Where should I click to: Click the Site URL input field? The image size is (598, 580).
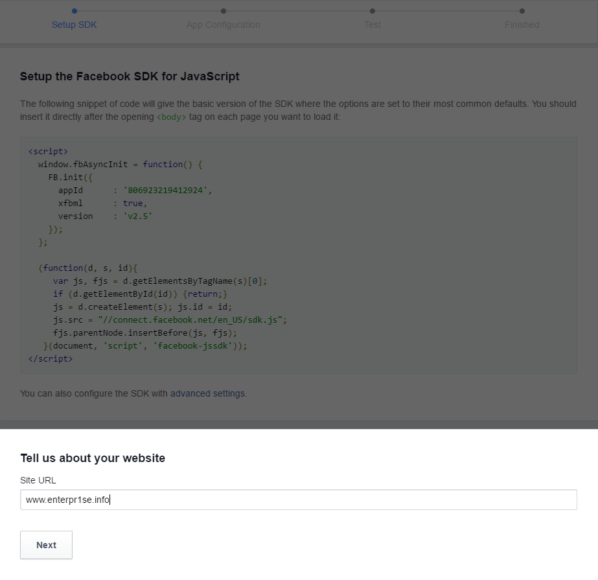[298, 500]
